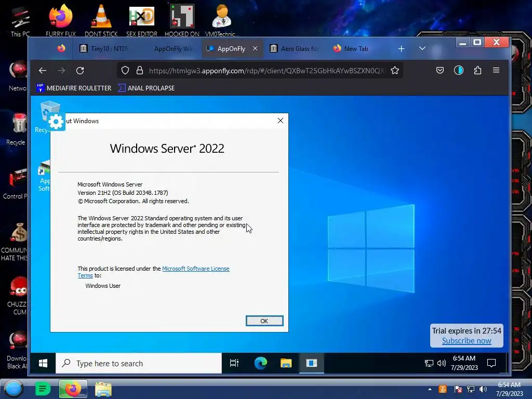
Task: Open Save to Pocket icon
Action: 440,70
